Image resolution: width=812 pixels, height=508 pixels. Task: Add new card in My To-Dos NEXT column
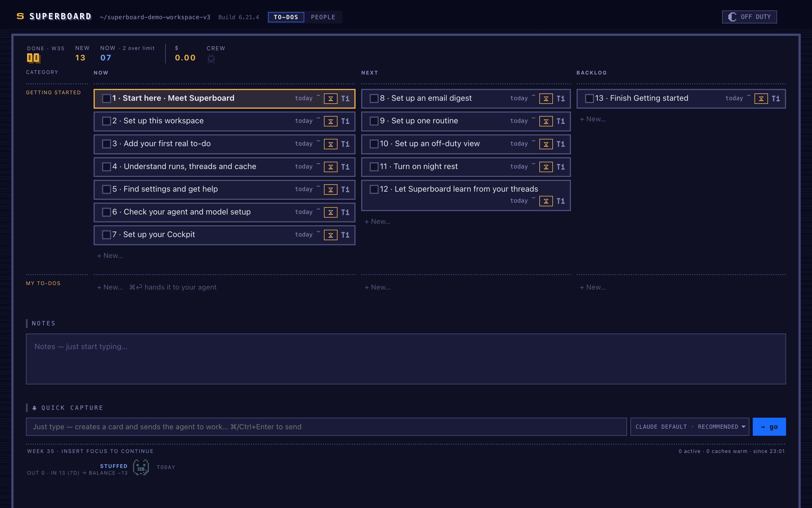378,287
